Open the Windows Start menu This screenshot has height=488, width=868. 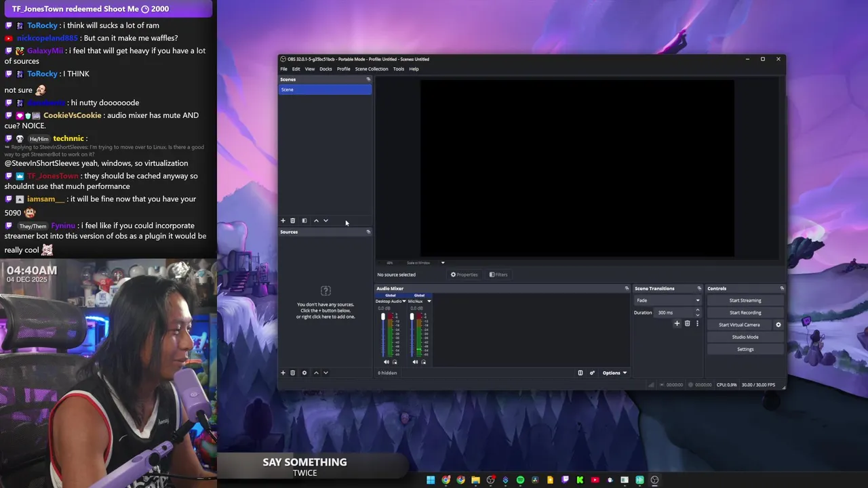[x=431, y=480]
